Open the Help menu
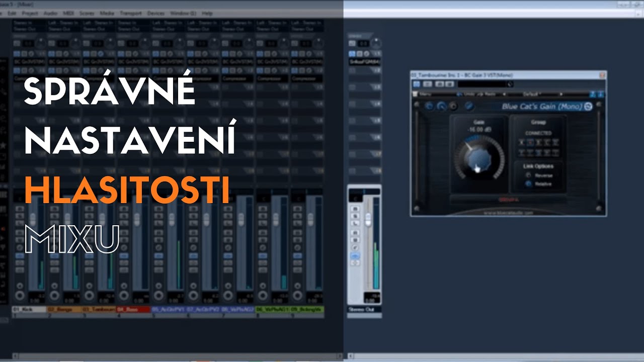 pyautogui.click(x=207, y=13)
